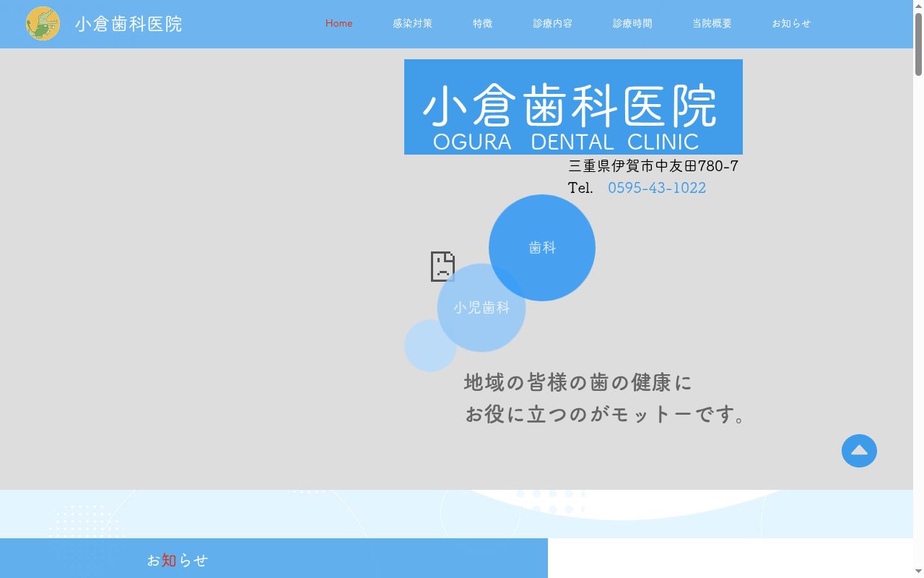This screenshot has width=924, height=578.
Task: Click the Tel. label
Action: [580, 188]
